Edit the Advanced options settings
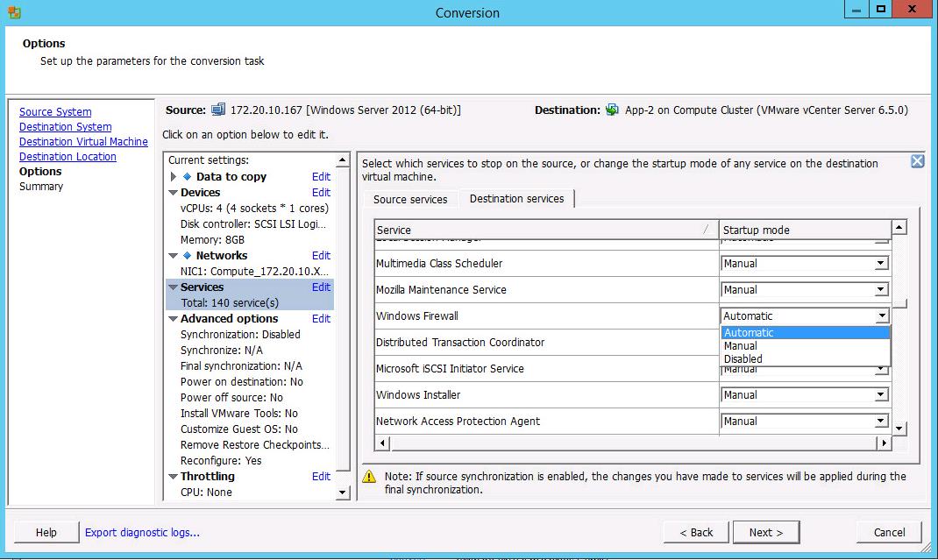Image resolution: width=938 pixels, height=560 pixels. click(321, 319)
